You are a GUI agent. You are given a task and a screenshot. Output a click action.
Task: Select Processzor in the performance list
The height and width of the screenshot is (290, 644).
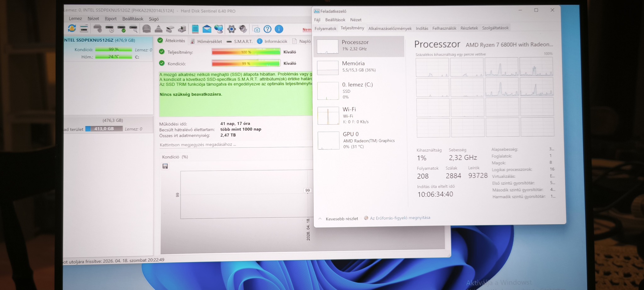coord(359,47)
